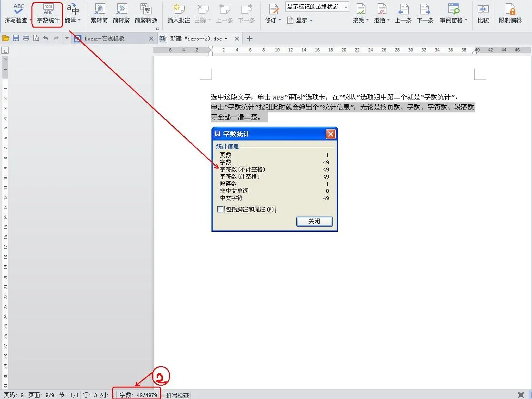Select the 字数统计 word count icon
The width and height of the screenshot is (532, 399).
[47, 13]
